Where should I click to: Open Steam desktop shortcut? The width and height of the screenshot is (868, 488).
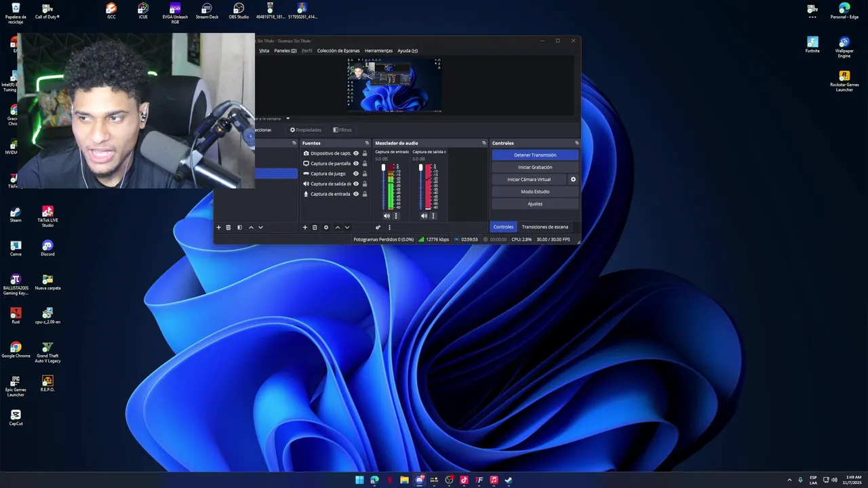point(16,215)
